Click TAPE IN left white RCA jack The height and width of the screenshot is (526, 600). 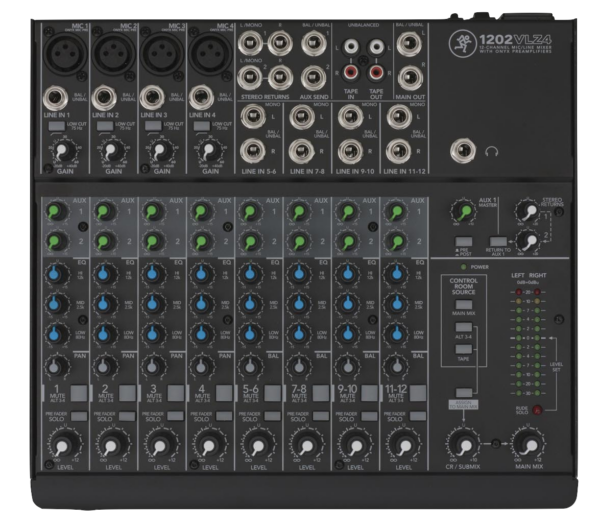(351, 47)
